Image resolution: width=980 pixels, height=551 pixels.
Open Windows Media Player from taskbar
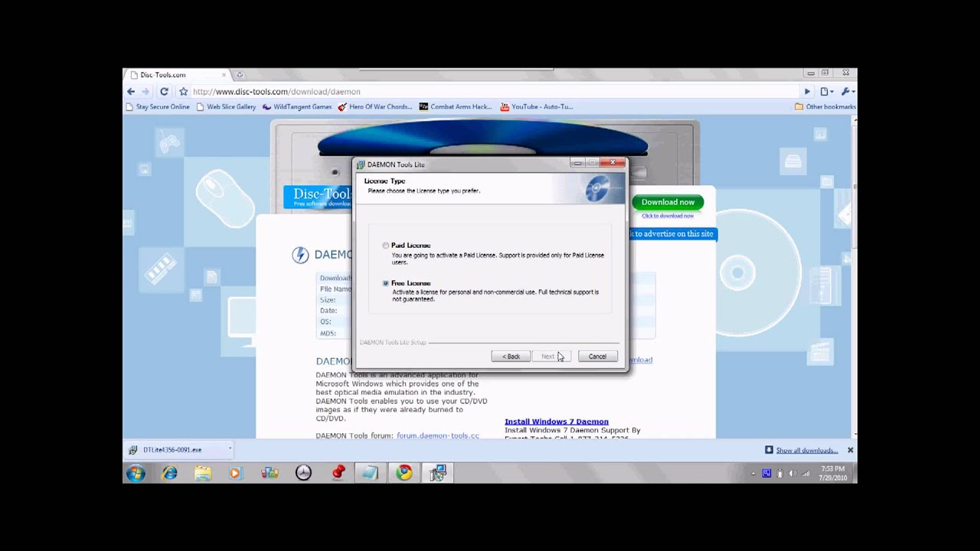point(235,474)
